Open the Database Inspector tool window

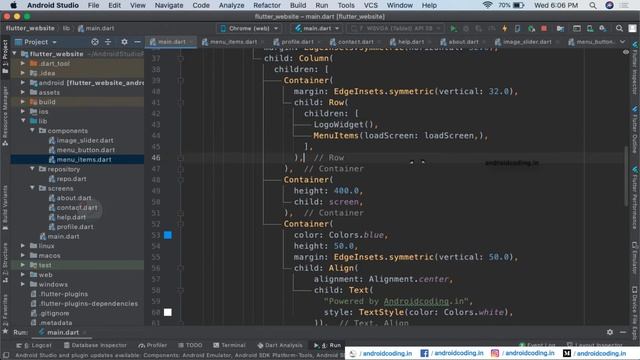[x=95, y=345]
